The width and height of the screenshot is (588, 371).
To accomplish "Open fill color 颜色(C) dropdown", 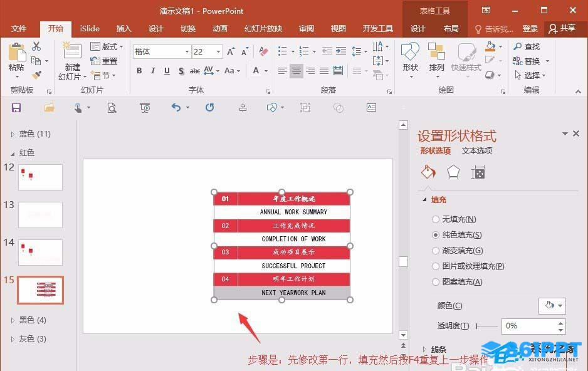I will click(552, 306).
